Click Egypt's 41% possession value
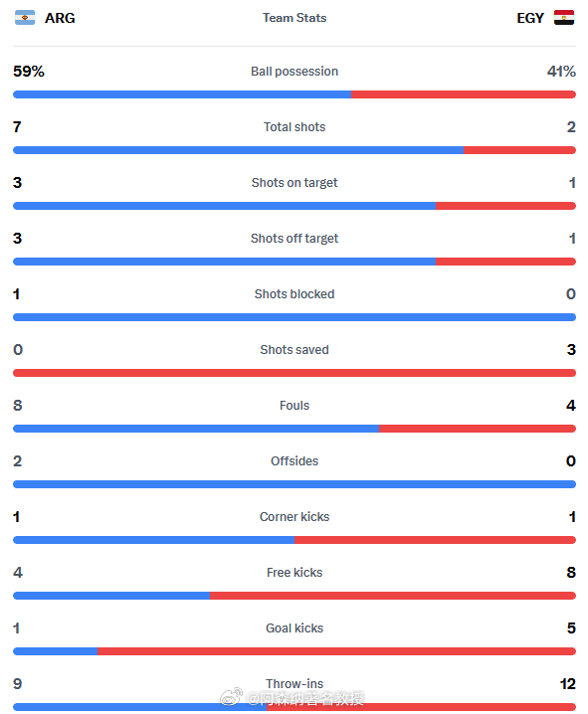 561,72
